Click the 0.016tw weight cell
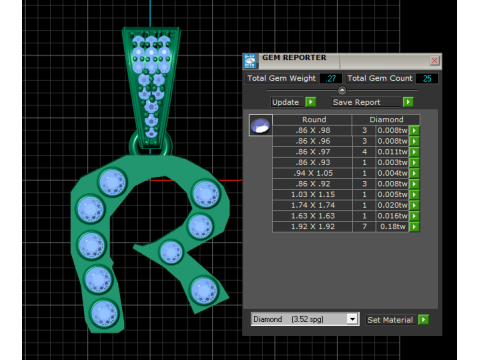The height and width of the screenshot is (360, 480). coord(392,216)
